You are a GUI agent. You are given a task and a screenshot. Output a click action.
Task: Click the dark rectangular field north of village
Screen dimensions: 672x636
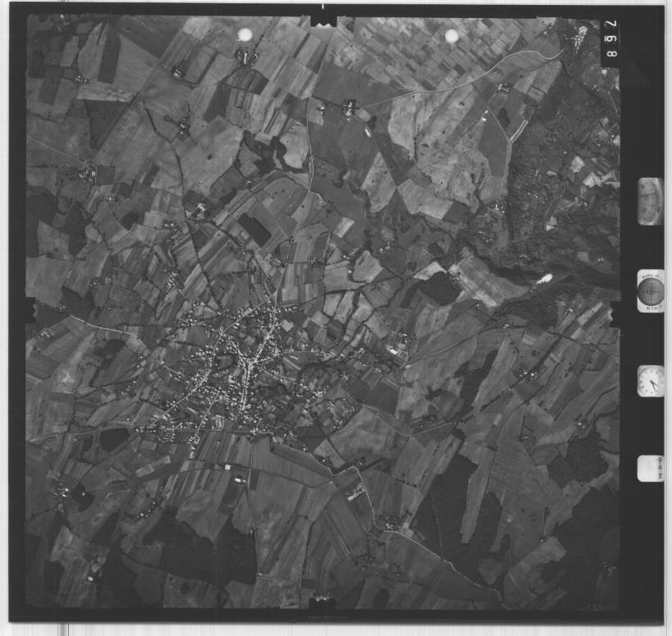pyautogui.click(x=254, y=230)
